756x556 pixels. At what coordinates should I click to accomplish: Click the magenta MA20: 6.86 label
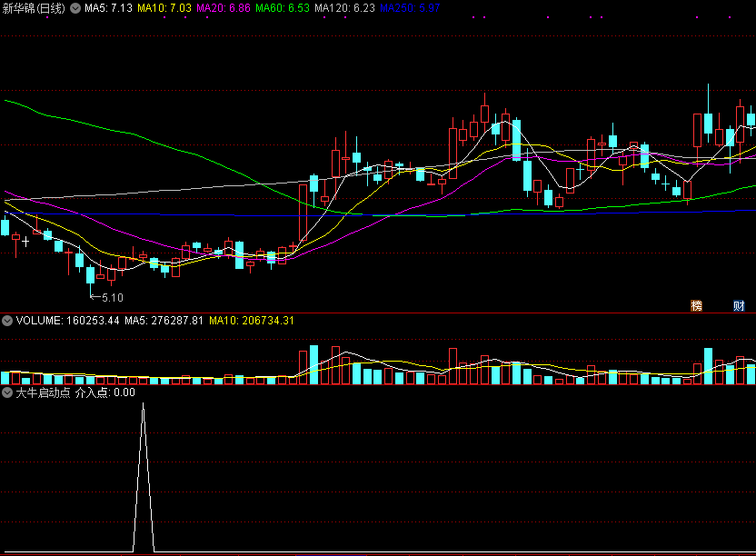pyautogui.click(x=224, y=8)
